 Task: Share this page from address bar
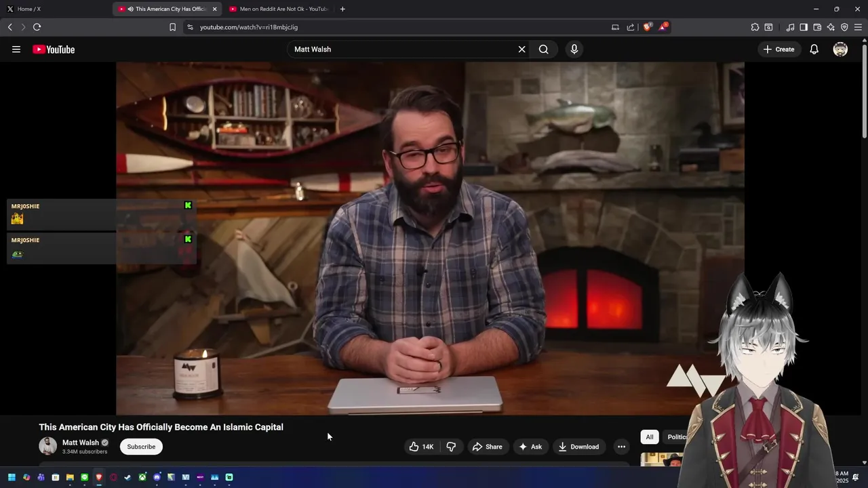tap(631, 27)
